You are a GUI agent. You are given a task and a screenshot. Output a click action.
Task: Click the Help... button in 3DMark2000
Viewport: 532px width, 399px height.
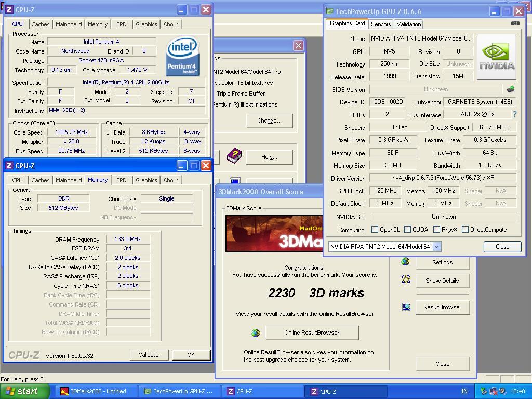coord(270,157)
